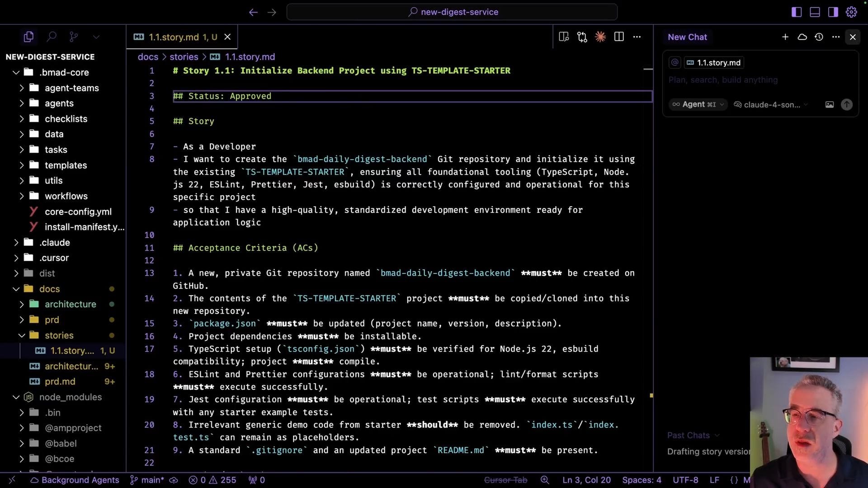
Task: Open prd.md in the file tree
Action: 60,382
